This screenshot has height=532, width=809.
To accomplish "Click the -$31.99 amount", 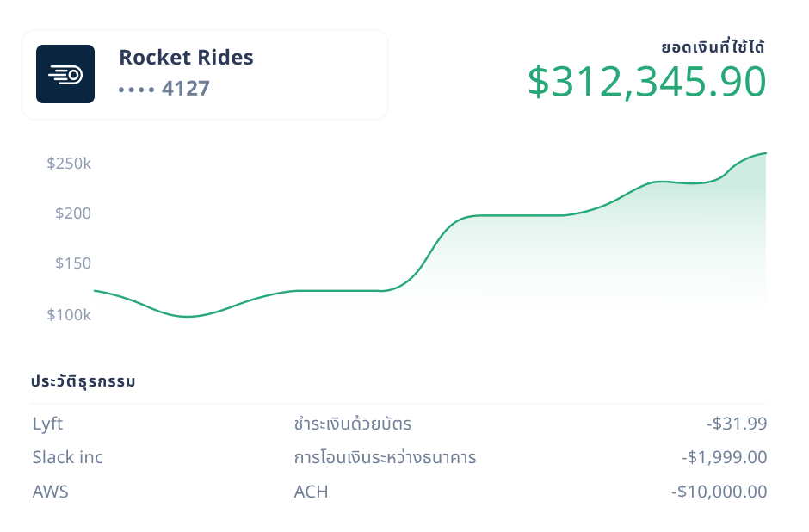I will click(737, 424).
